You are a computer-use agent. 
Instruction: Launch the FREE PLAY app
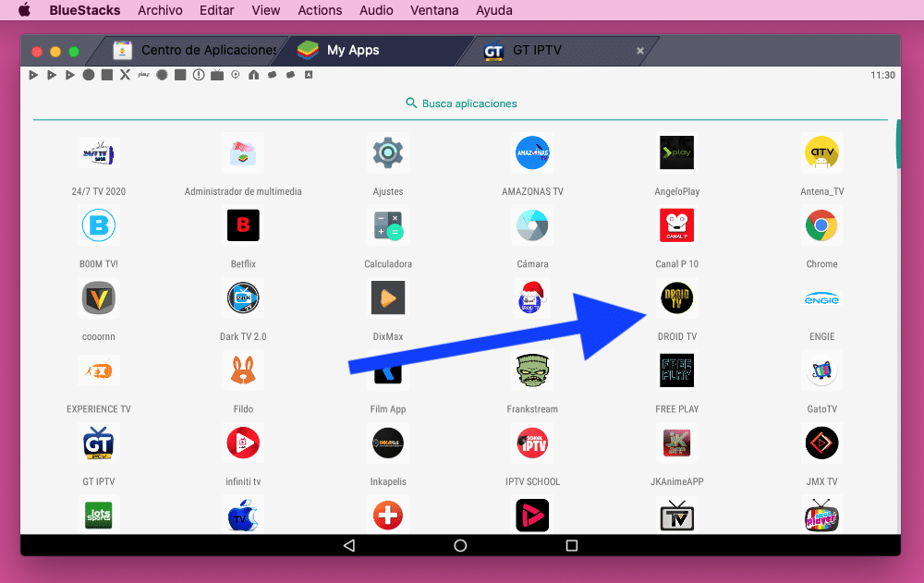coord(676,370)
